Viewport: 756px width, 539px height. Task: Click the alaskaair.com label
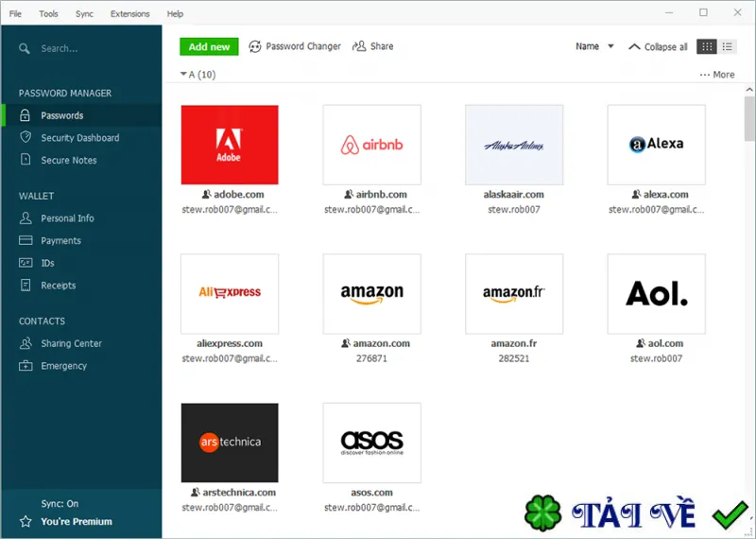click(x=514, y=194)
